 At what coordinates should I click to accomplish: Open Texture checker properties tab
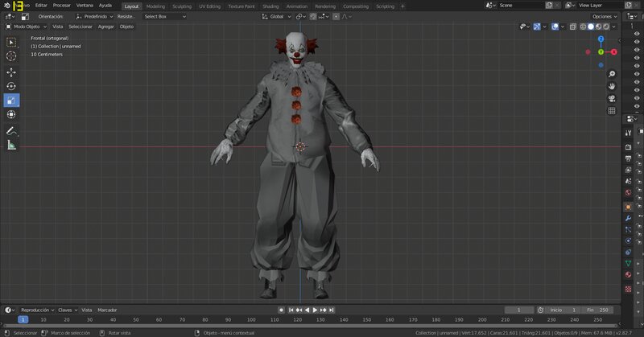[628, 289]
